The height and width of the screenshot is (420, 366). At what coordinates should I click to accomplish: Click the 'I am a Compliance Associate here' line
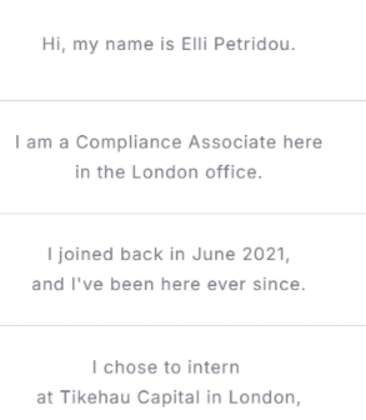click(x=169, y=142)
